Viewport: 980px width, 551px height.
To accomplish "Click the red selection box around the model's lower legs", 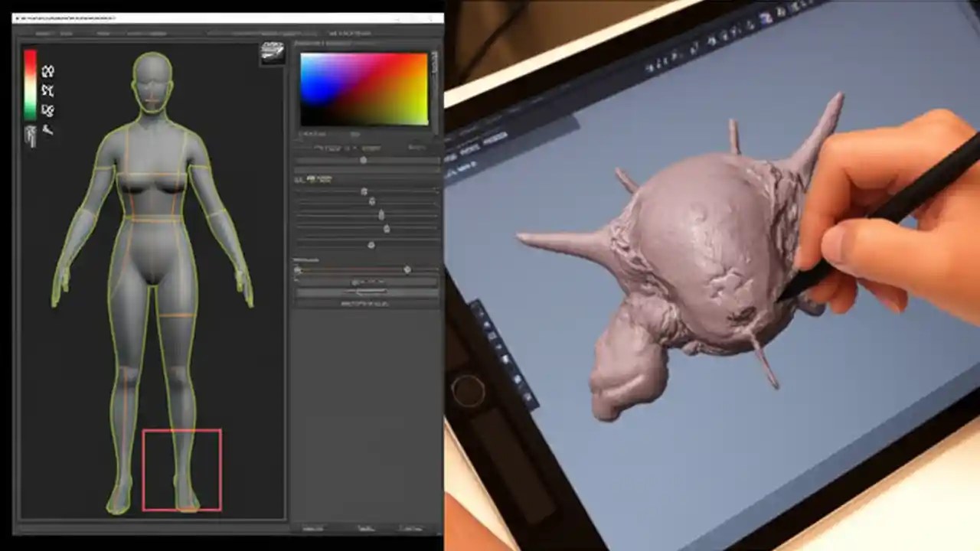I will click(x=182, y=469).
